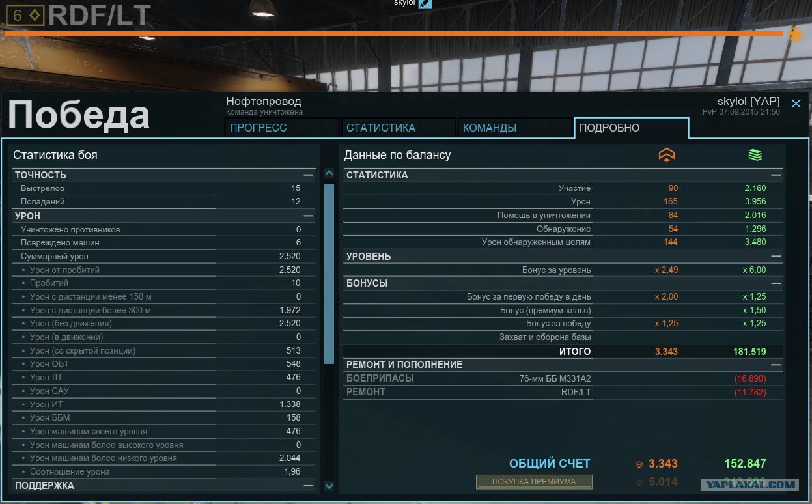Viewport: 812px width, 504px height.
Task: Click Урон с дистанции более 300 м
Action: [x=163, y=310]
